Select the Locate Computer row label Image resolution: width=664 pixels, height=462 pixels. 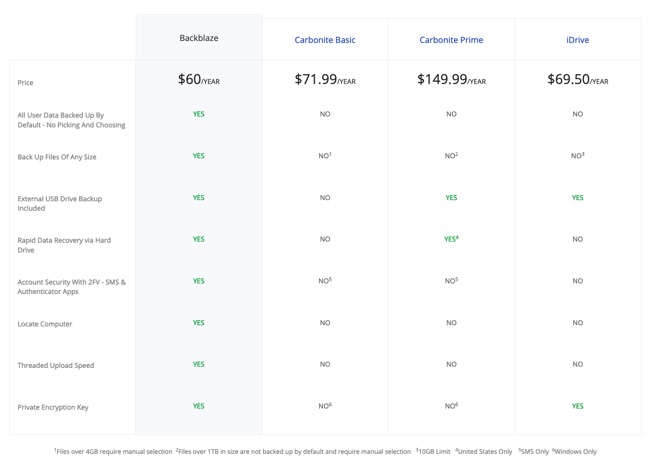point(44,324)
